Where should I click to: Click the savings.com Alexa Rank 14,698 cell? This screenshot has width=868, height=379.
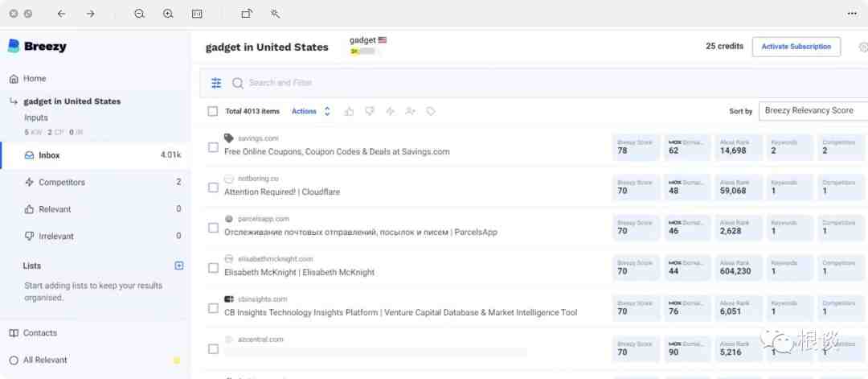pyautogui.click(x=739, y=146)
